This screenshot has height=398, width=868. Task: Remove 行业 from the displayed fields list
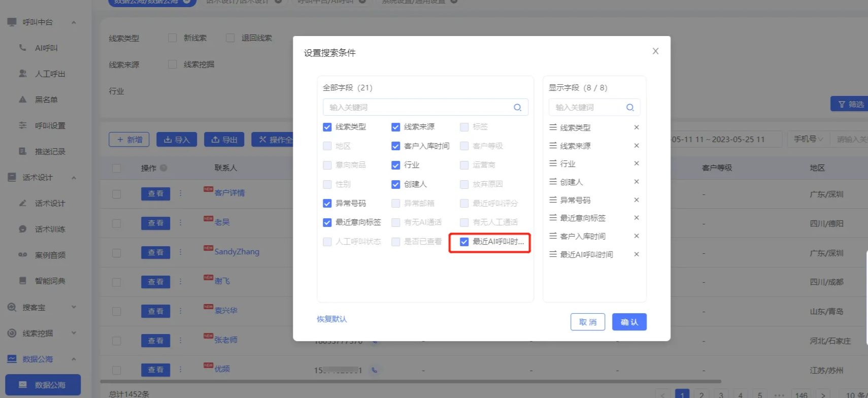pos(636,163)
